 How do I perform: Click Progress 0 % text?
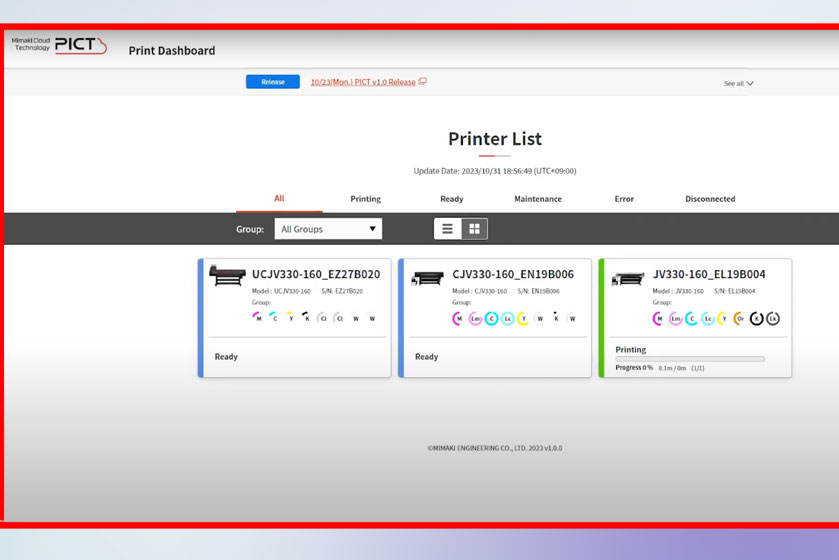click(x=634, y=368)
